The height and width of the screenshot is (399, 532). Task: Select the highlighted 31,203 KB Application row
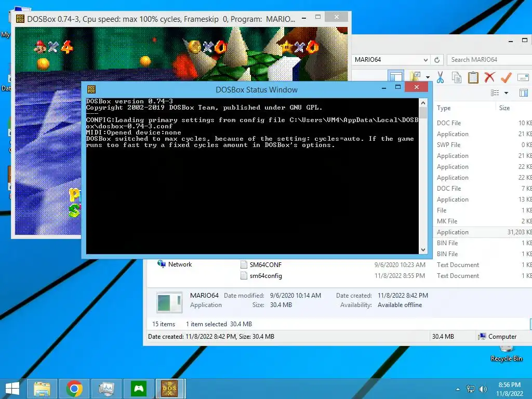[x=483, y=232]
